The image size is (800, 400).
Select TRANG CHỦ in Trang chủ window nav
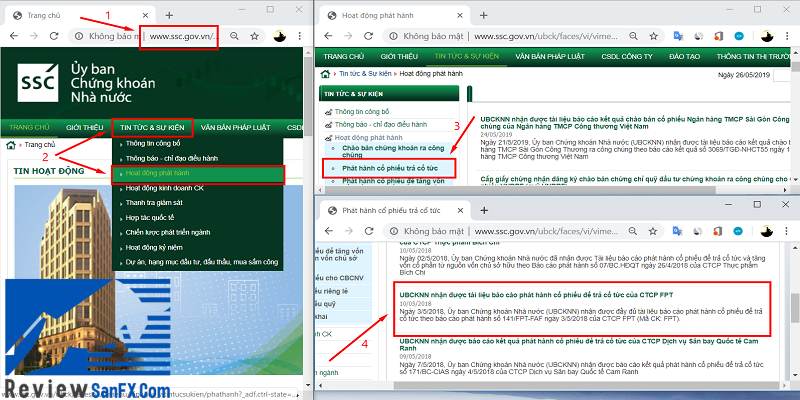pos(29,127)
